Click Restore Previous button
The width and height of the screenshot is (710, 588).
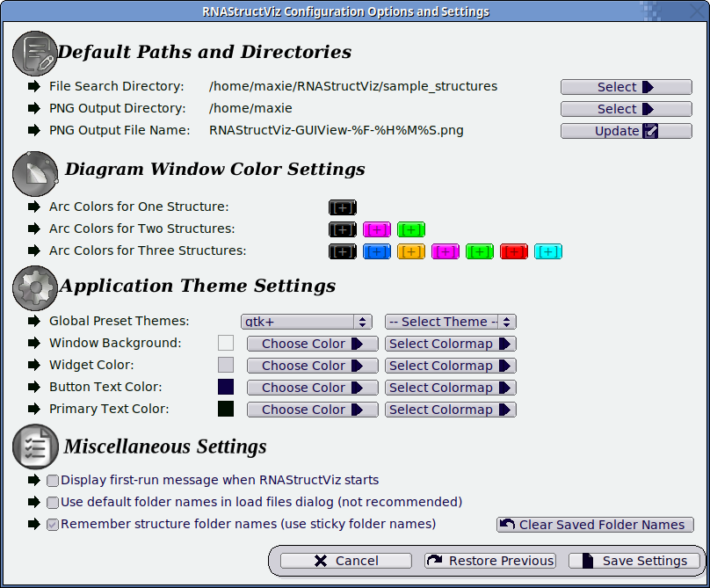click(490, 561)
